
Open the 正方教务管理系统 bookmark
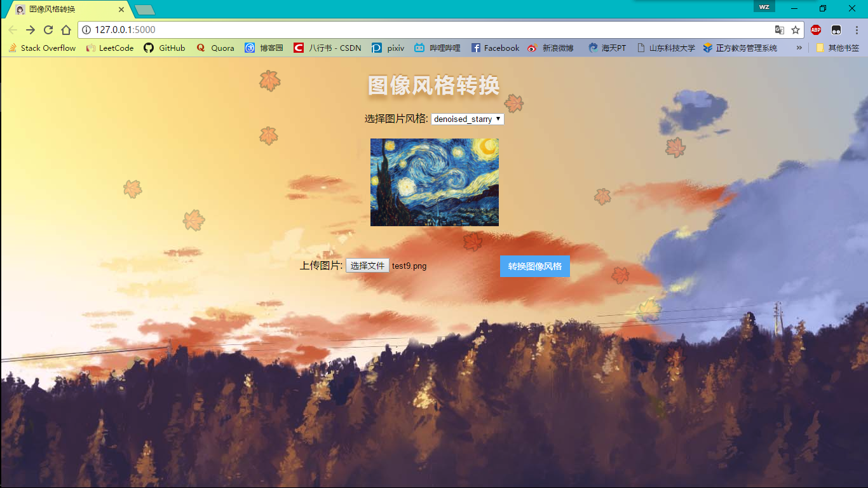pyautogui.click(x=740, y=48)
